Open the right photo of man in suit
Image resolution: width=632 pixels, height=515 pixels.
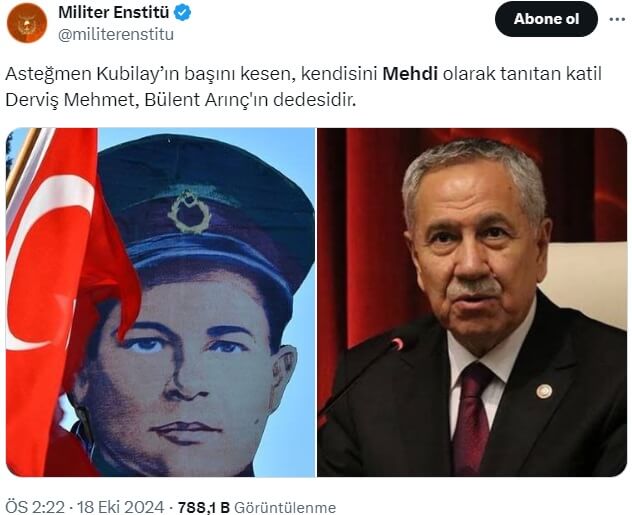click(472, 302)
